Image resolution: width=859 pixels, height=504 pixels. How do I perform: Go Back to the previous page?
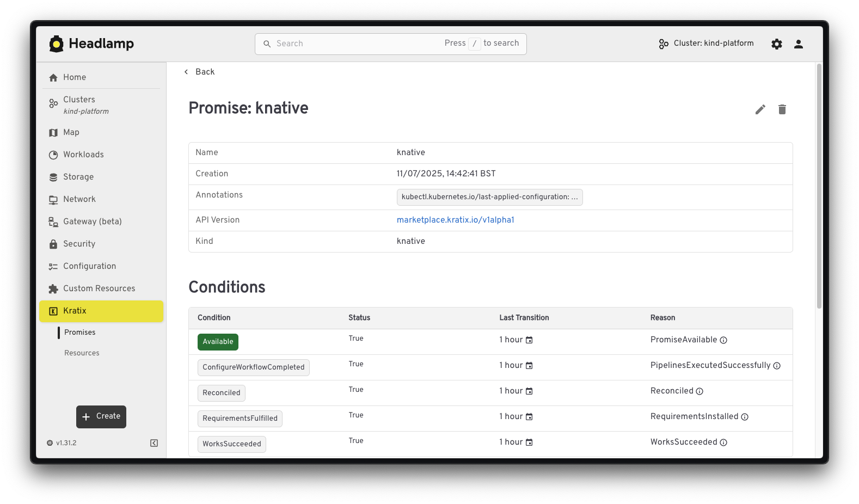199,72
